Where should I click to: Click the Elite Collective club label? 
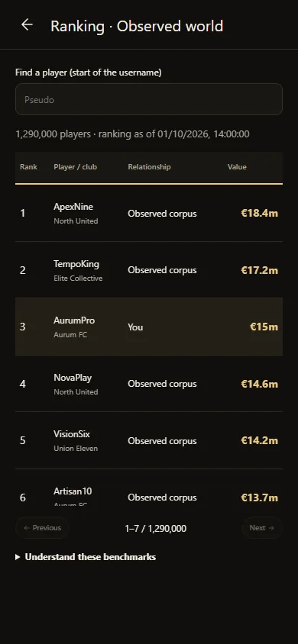[78, 278]
